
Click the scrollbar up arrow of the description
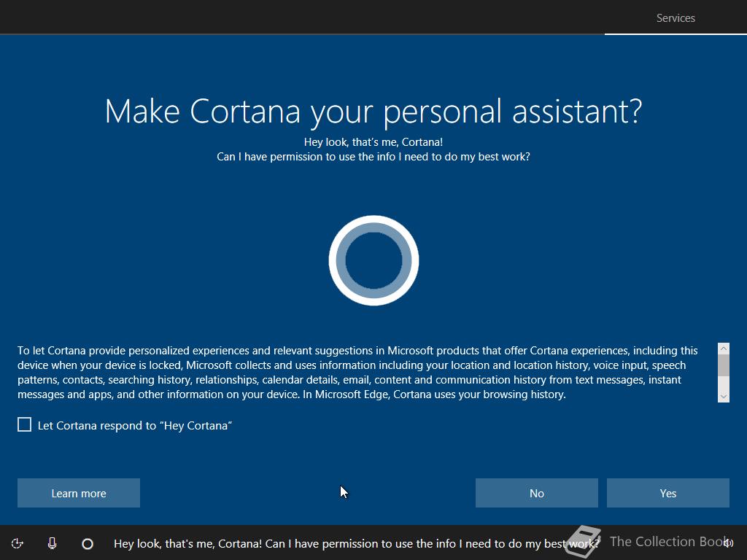point(723,349)
